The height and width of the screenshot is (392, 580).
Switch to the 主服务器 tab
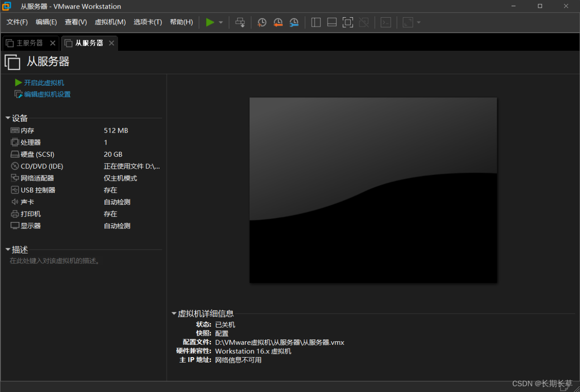click(29, 43)
